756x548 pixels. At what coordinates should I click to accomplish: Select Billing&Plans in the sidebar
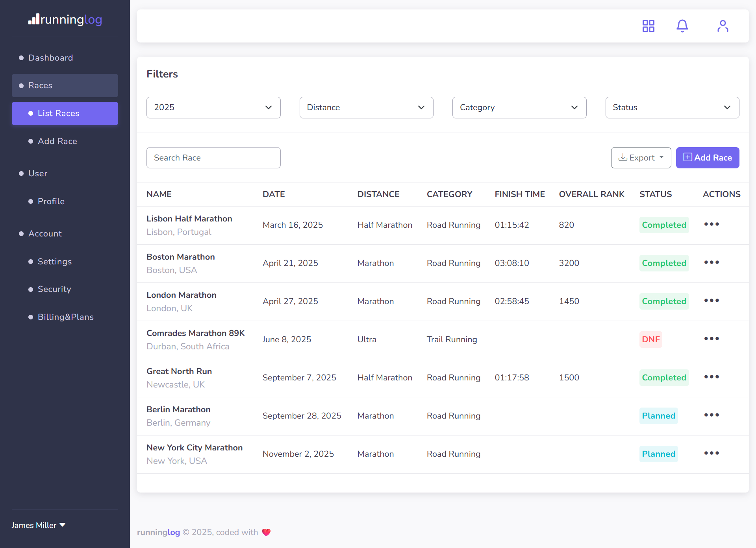pos(65,317)
